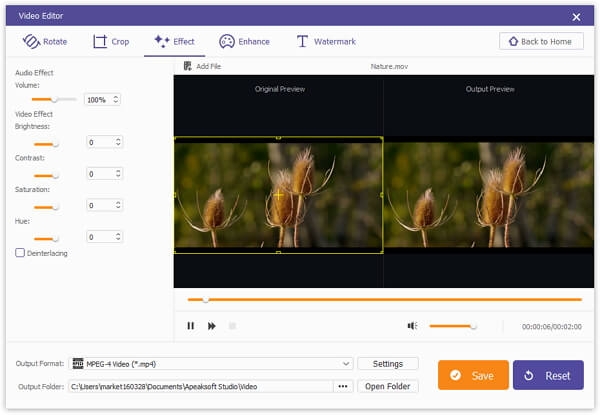This screenshot has width=600, height=415.
Task: Enable the Deinterlacing checkbox
Action: [20, 253]
